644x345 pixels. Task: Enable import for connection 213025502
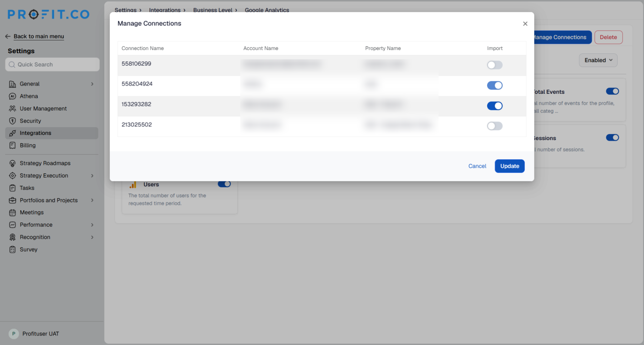coord(495,126)
